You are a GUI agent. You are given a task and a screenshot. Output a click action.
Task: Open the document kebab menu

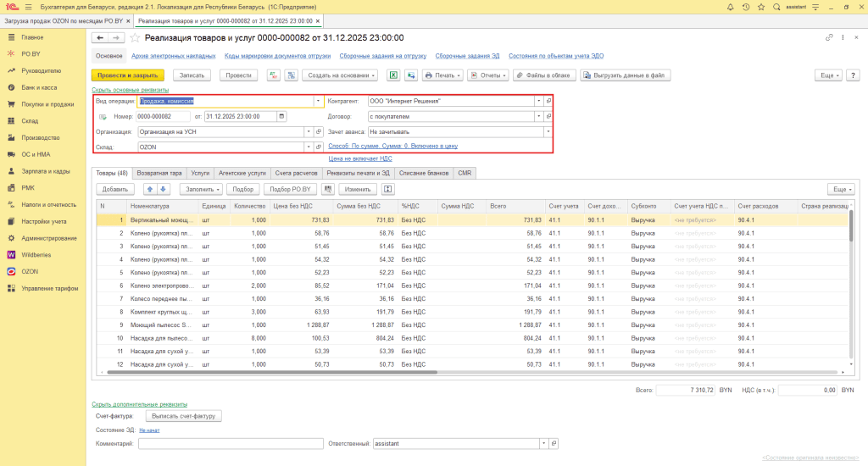click(843, 37)
